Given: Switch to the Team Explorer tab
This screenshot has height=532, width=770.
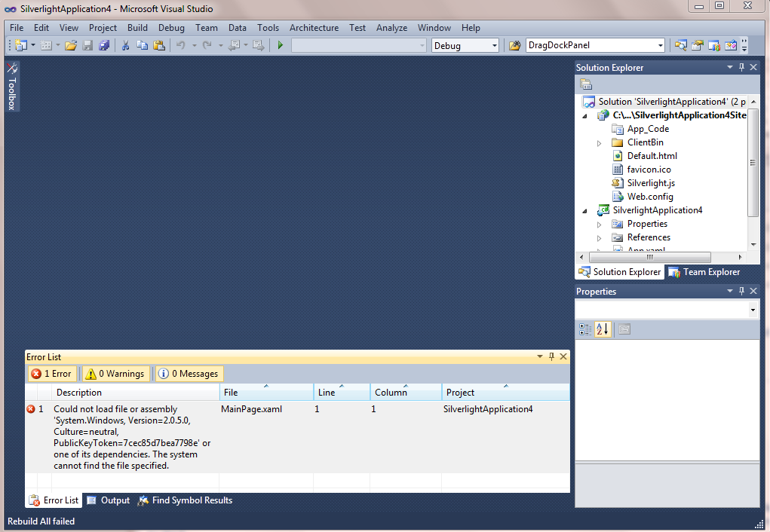Looking at the screenshot, I should tap(704, 272).
